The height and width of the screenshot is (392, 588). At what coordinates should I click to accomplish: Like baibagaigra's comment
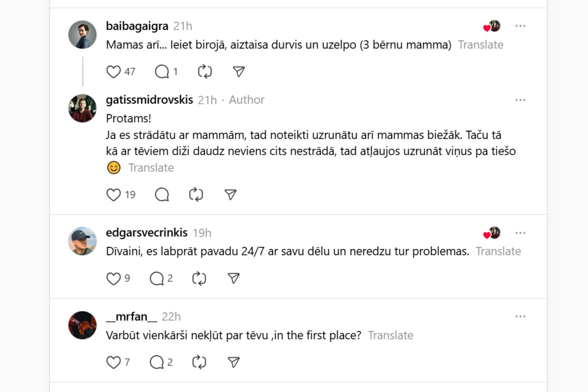point(113,72)
